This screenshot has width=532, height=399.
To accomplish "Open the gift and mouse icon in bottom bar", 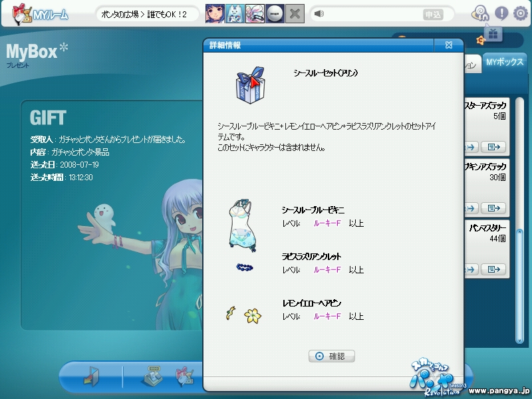I will (186, 376).
